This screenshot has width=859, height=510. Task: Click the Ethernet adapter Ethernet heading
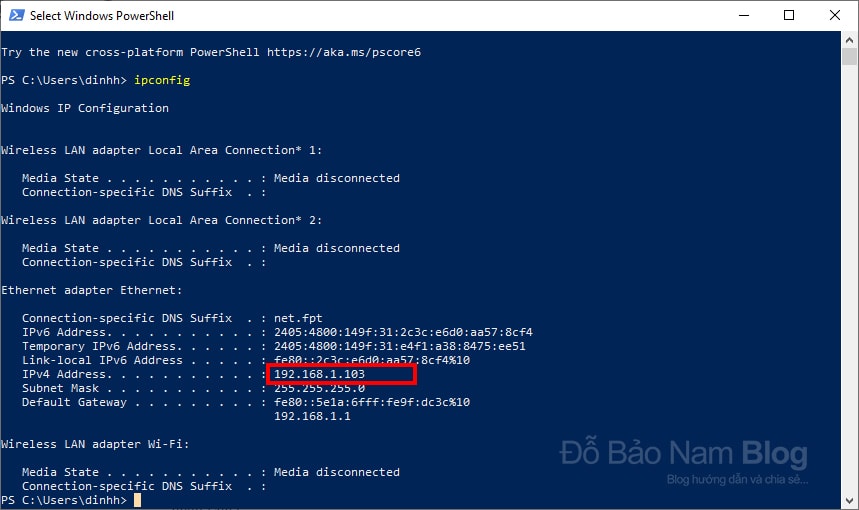pyautogui.click(x=91, y=290)
